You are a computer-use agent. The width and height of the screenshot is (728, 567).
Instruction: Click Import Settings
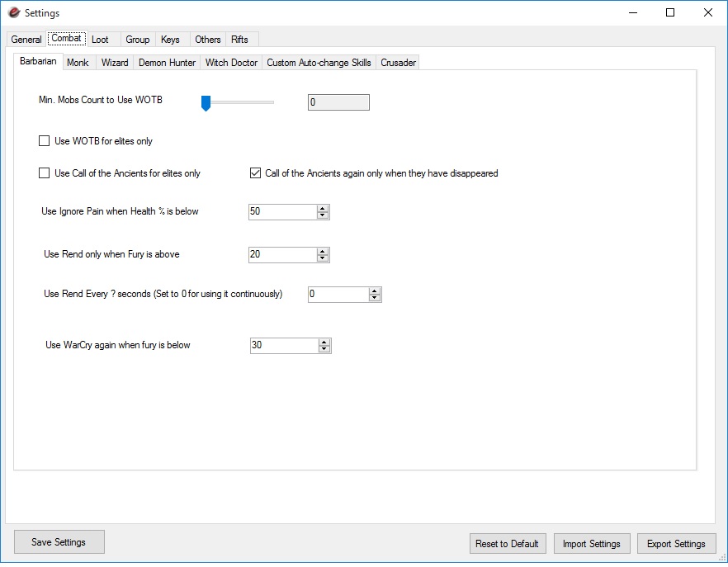(592, 544)
